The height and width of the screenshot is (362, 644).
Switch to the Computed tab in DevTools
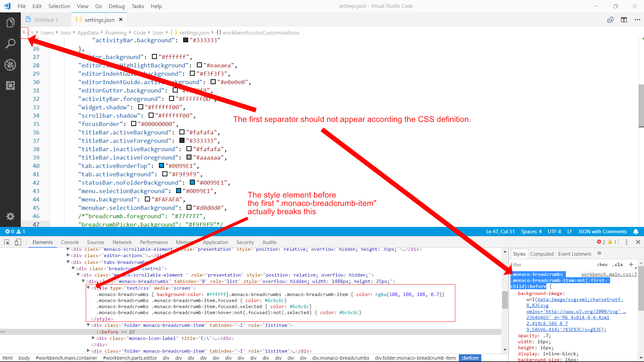coord(541,254)
